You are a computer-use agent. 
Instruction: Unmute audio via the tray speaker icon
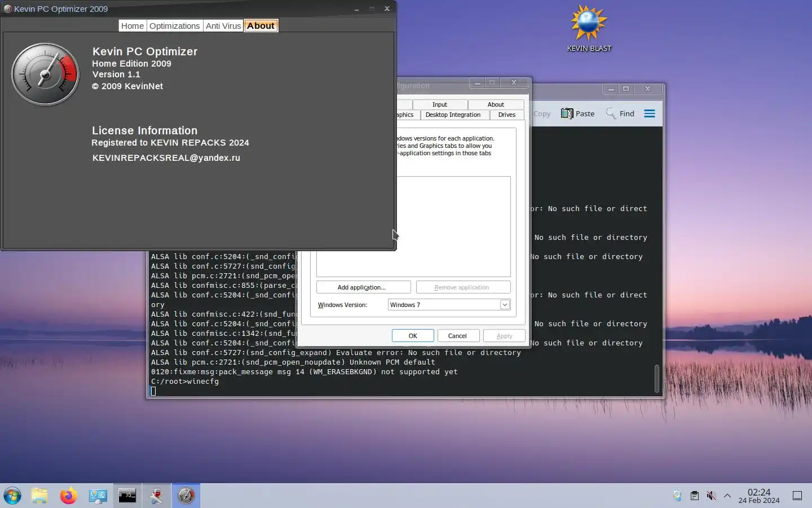click(712, 496)
